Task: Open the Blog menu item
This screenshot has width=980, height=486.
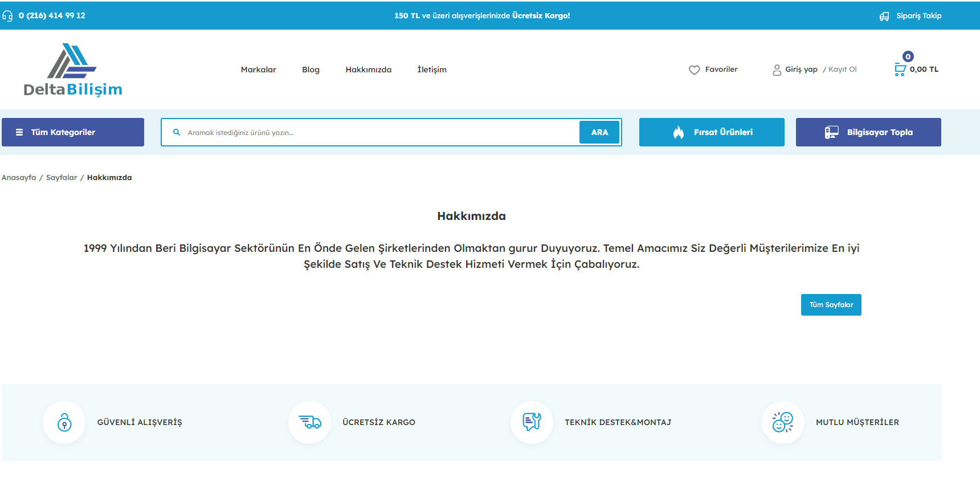Action: point(311,70)
